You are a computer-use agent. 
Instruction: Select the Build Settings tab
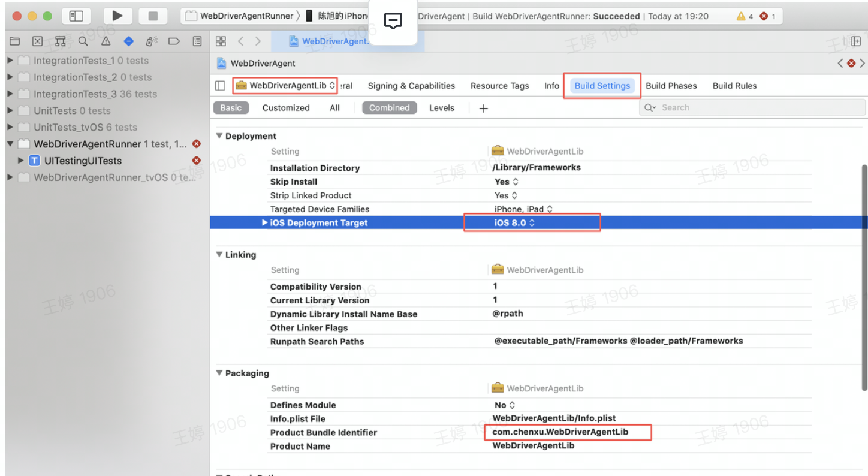click(x=602, y=86)
